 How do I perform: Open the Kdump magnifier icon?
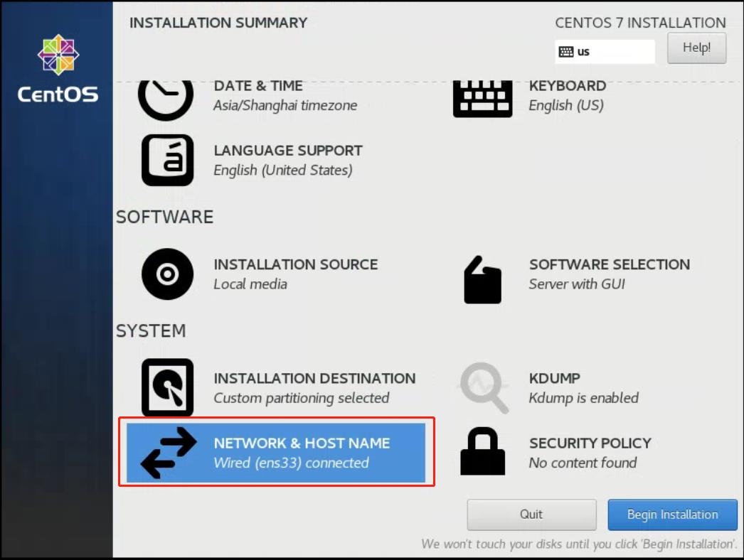[483, 387]
